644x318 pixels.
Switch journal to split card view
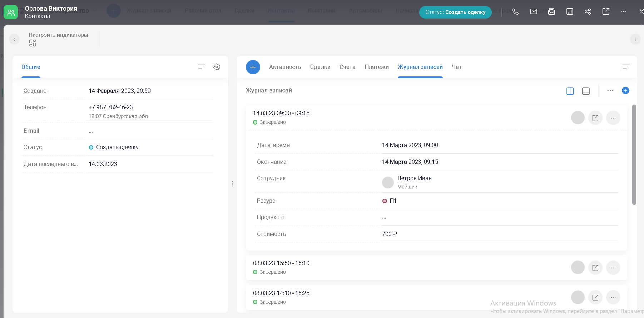570,91
